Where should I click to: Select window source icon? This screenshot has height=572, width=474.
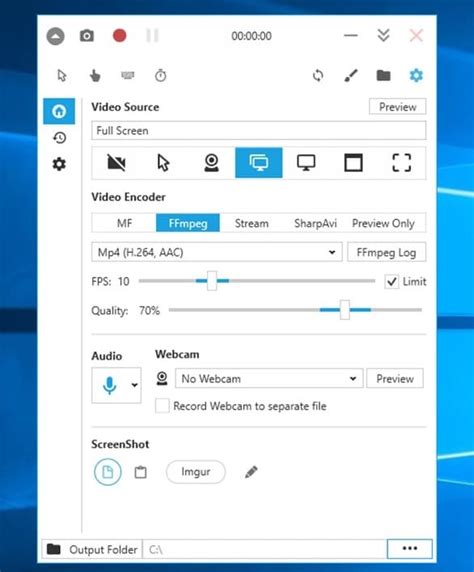[354, 163]
